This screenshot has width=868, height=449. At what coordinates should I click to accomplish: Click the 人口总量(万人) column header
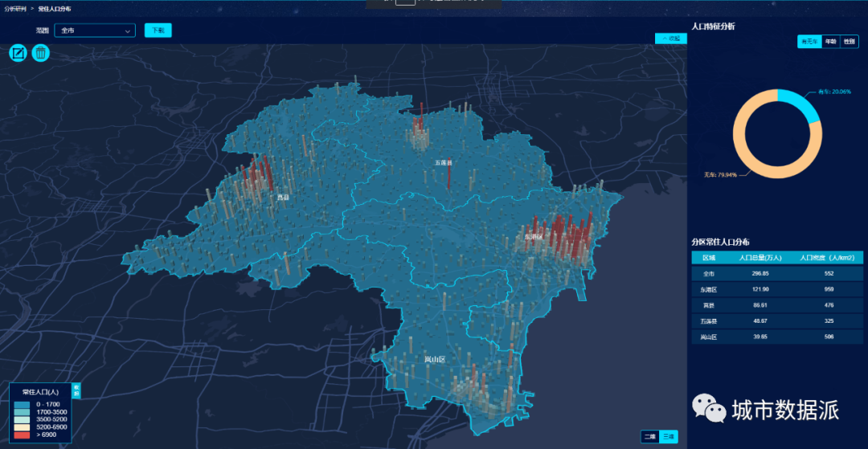click(x=760, y=258)
